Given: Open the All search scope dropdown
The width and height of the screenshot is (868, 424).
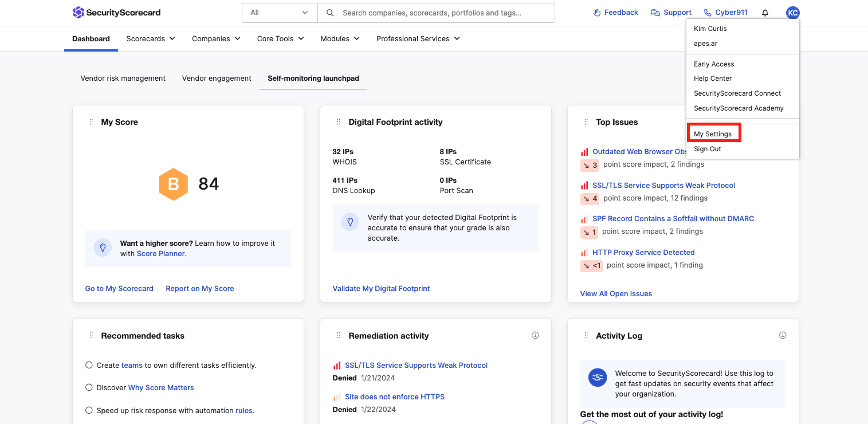Looking at the screenshot, I should (280, 13).
